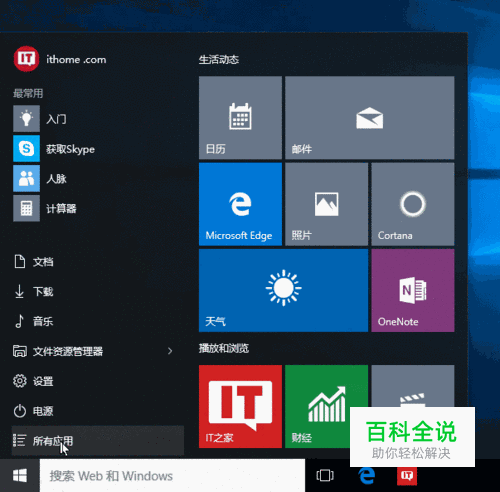Open the Photos tile (照片)
The width and height of the screenshot is (500, 492).
point(327,204)
